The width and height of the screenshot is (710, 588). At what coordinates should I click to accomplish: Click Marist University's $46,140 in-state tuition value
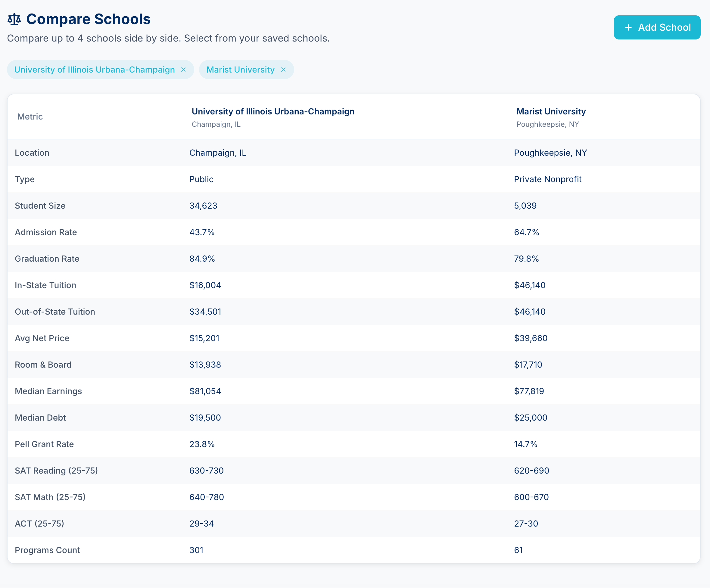click(530, 285)
